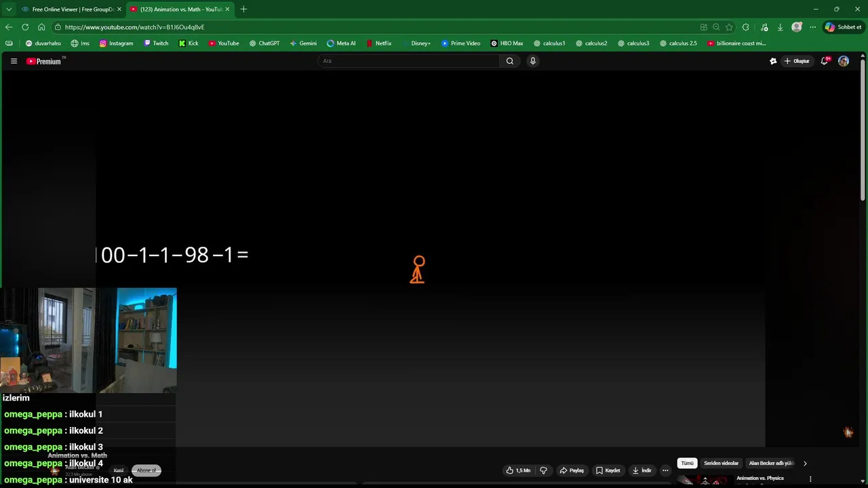Select the Tümü filter chip
This screenshot has height=488, width=868.
pyautogui.click(x=687, y=464)
